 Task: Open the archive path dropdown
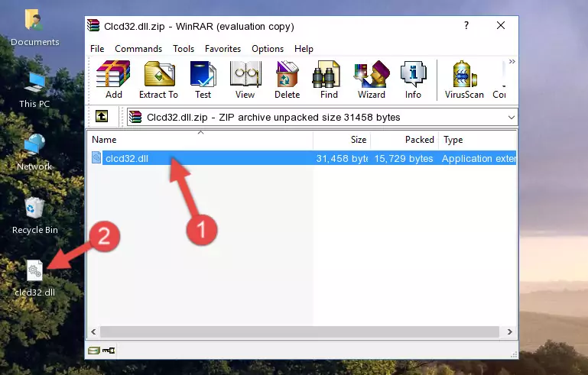(x=511, y=118)
